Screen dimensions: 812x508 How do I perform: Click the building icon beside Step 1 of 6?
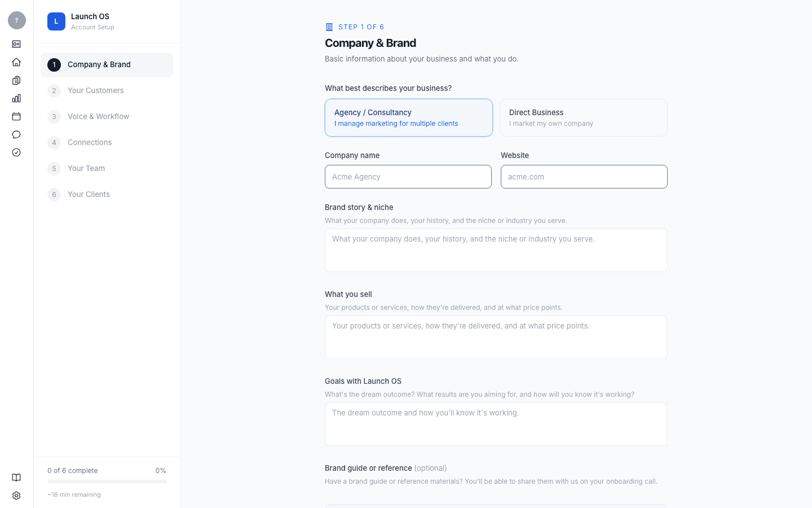click(x=329, y=27)
